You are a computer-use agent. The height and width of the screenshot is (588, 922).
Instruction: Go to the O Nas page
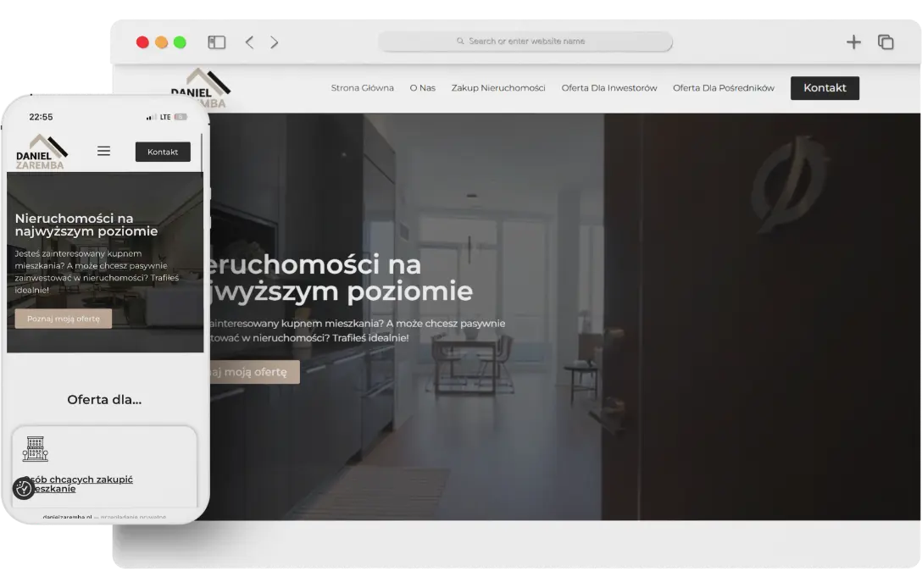[x=422, y=88]
